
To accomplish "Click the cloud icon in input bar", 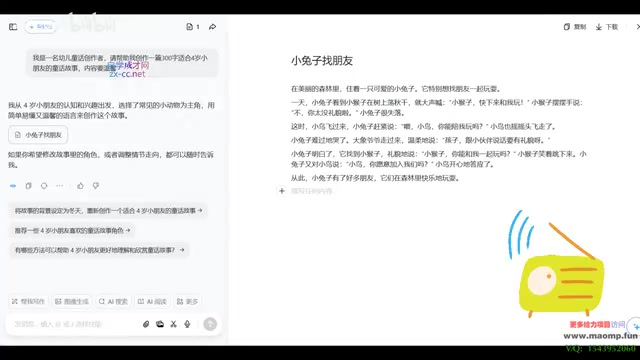I will 160,324.
